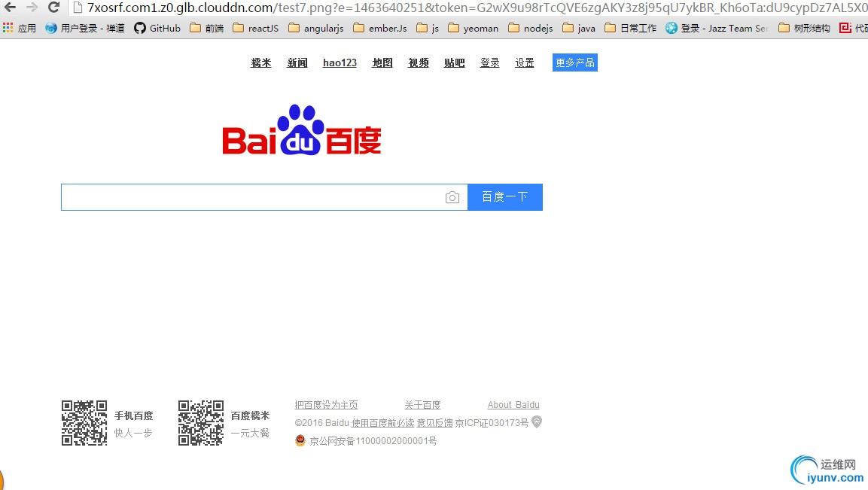Click the police emblem icon in footer
868x490 pixels.
click(x=300, y=441)
